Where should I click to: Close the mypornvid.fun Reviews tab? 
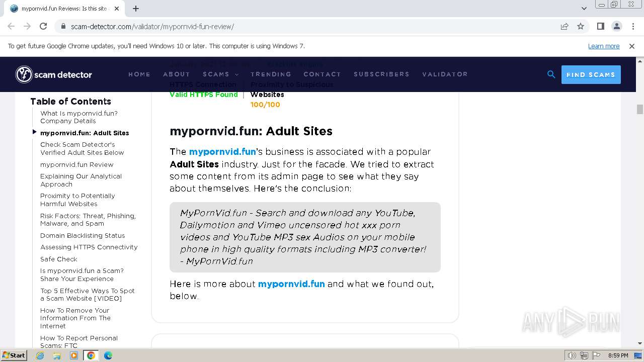coord(117,9)
